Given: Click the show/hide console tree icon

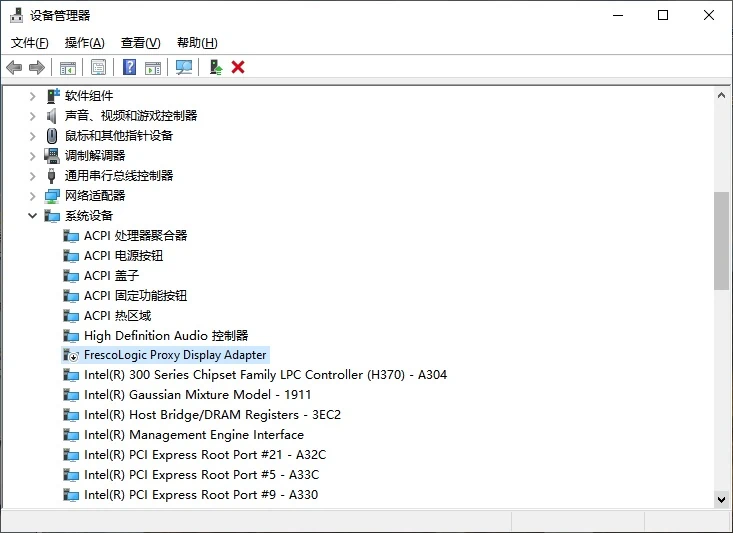Looking at the screenshot, I should [x=67, y=67].
